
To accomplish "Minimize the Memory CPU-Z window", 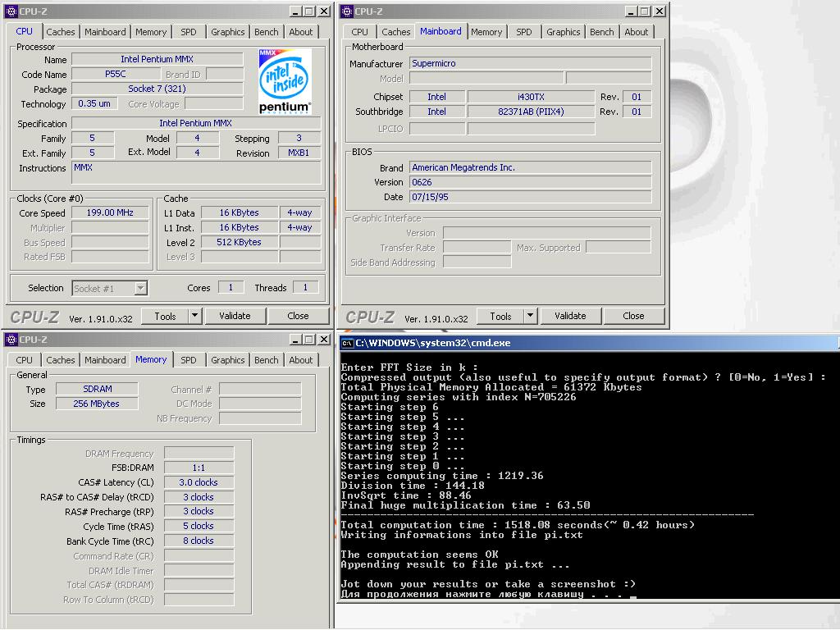I will 295,340.
